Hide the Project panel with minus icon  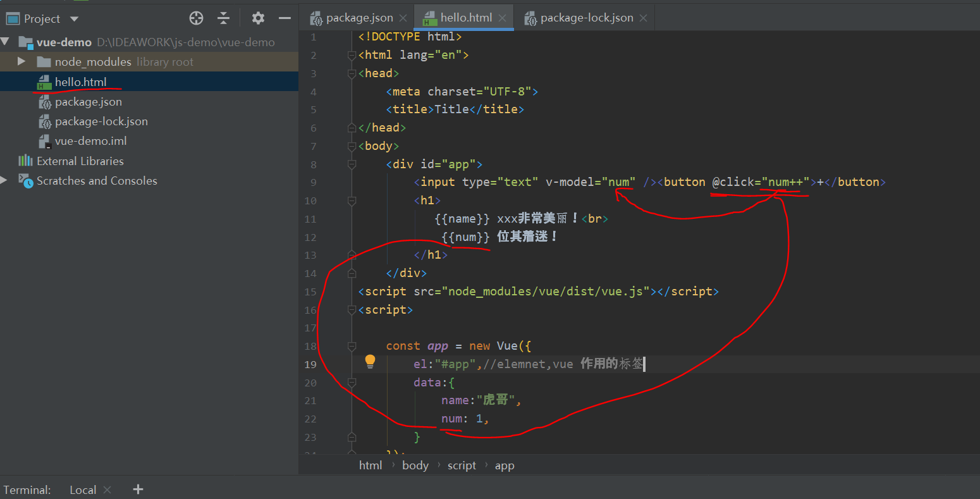coord(285,18)
